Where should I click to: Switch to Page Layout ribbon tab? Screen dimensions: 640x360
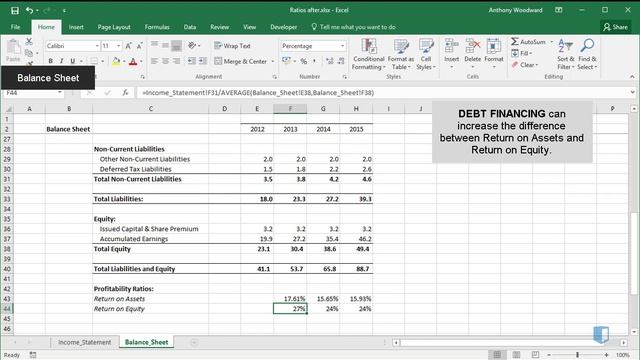114,27
